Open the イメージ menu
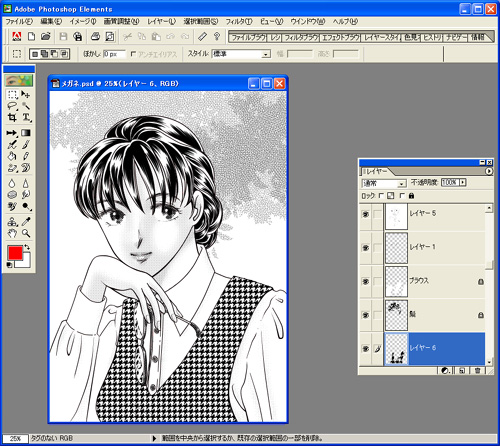The height and width of the screenshot is (446, 500). (x=83, y=22)
